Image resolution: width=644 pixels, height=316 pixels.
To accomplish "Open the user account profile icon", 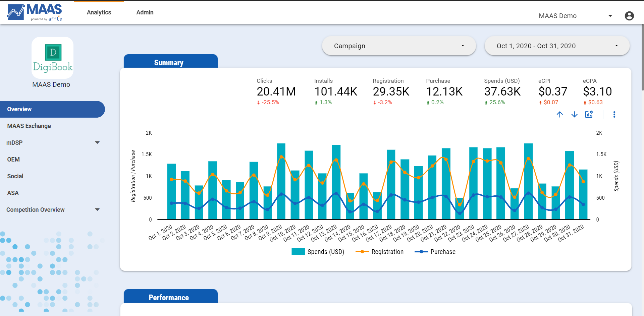I will 629,15.
